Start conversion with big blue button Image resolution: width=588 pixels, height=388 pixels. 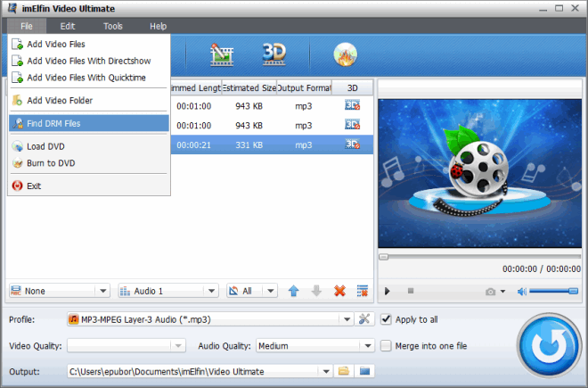[x=549, y=345]
